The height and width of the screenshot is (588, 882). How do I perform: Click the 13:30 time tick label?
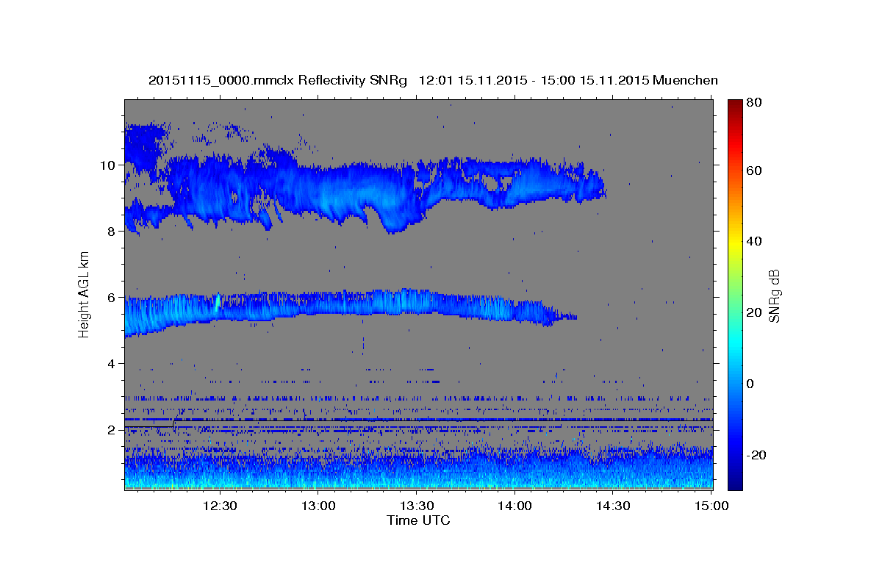point(416,506)
